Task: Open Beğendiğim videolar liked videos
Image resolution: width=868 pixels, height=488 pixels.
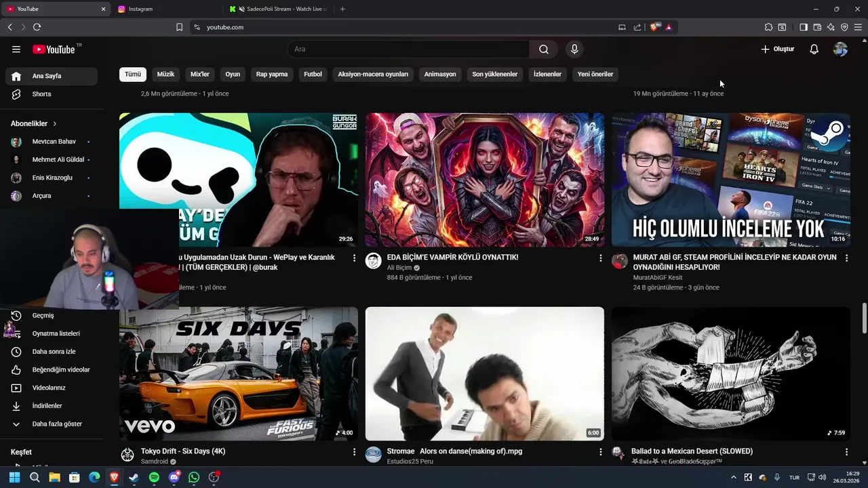Action: tap(52, 369)
